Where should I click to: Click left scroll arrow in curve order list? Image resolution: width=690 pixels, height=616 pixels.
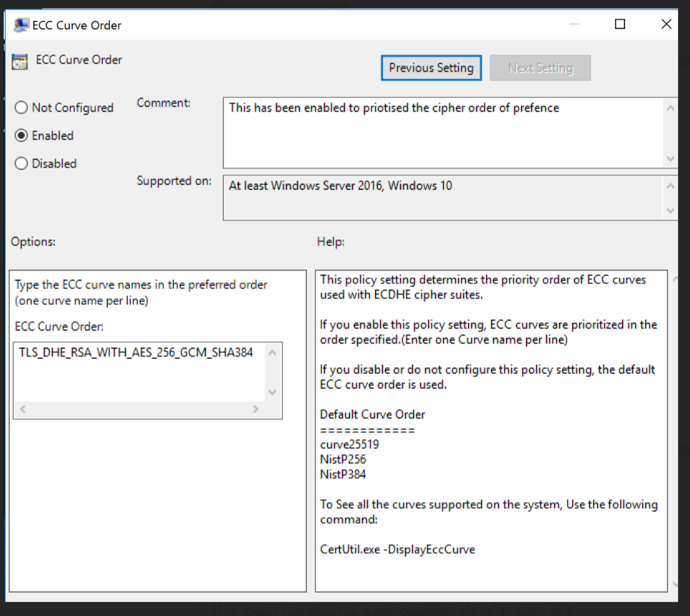click(x=23, y=409)
